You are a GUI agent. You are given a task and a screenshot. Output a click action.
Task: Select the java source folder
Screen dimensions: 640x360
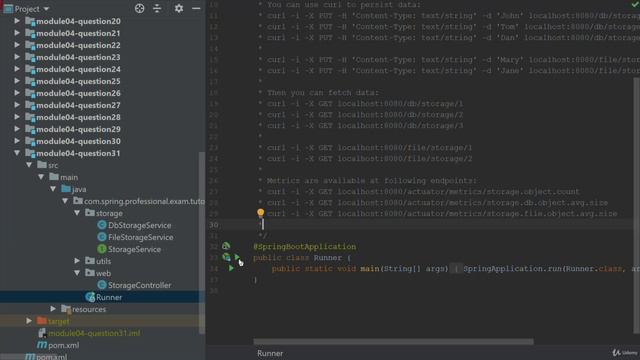click(79, 189)
